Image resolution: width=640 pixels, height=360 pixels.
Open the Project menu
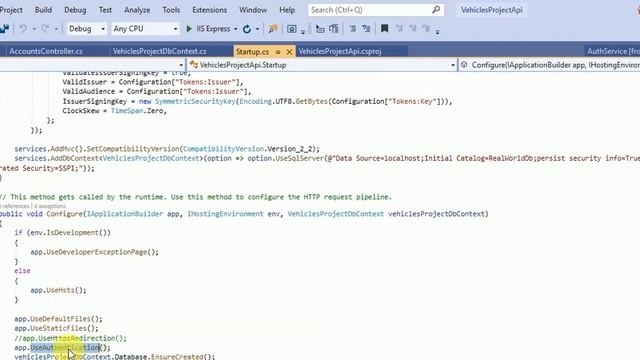(x=11, y=10)
